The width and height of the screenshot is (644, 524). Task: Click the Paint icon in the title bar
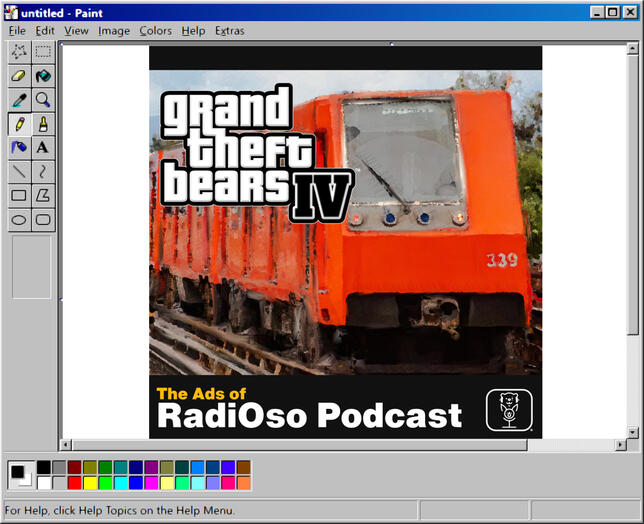[11, 13]
